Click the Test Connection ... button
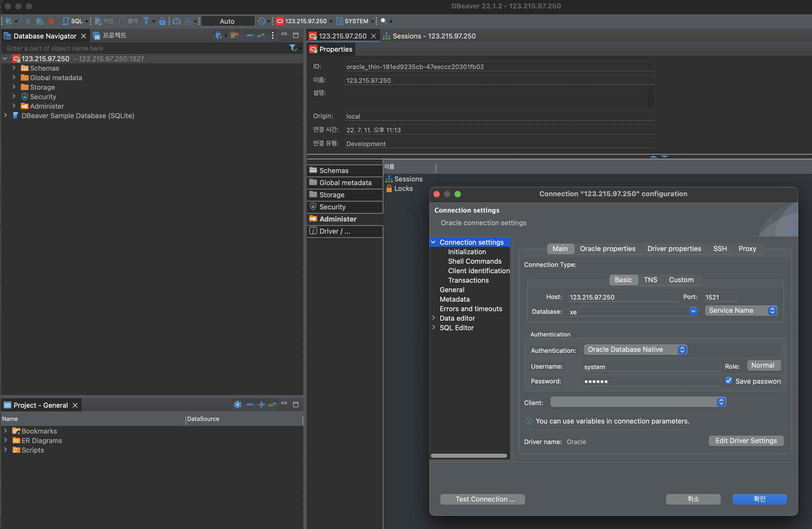812x529 pixels. [482, 499]
